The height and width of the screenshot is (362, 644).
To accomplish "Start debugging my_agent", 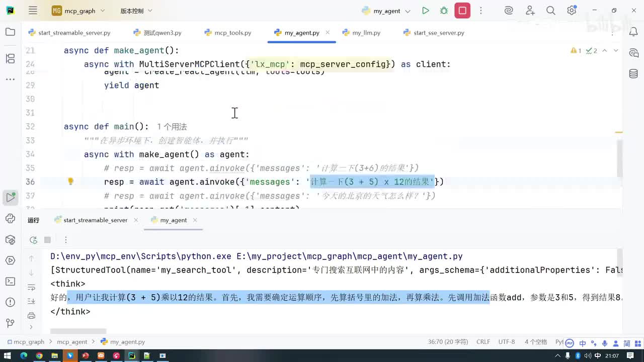I will (444, 11).
